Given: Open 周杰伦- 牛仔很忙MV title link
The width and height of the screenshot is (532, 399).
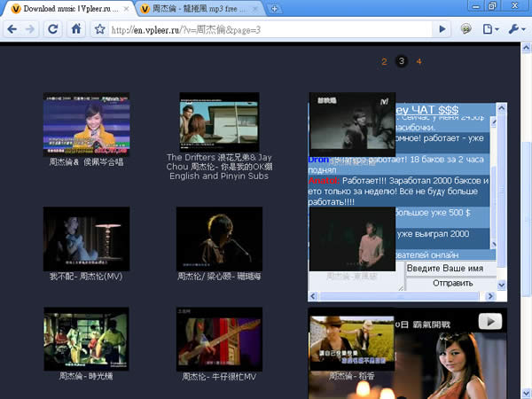Looking at the screenshot, I should pyautogui.click(x=219, y=377).
